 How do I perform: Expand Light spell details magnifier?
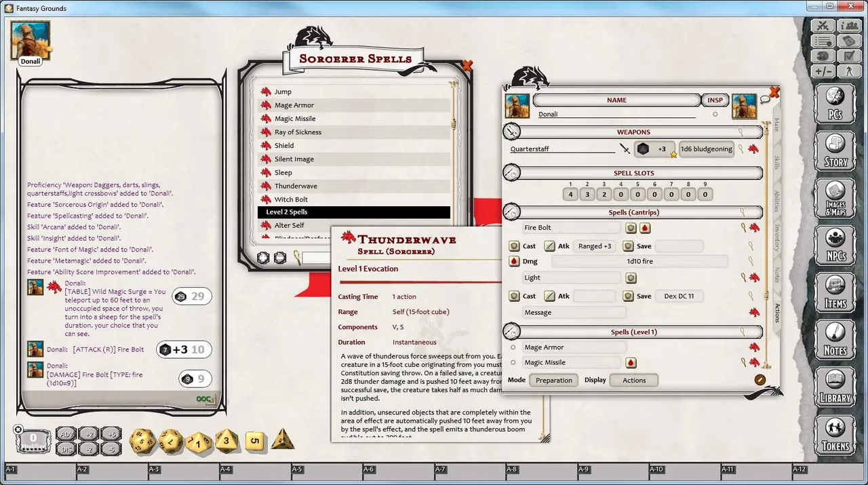point(743,277)
